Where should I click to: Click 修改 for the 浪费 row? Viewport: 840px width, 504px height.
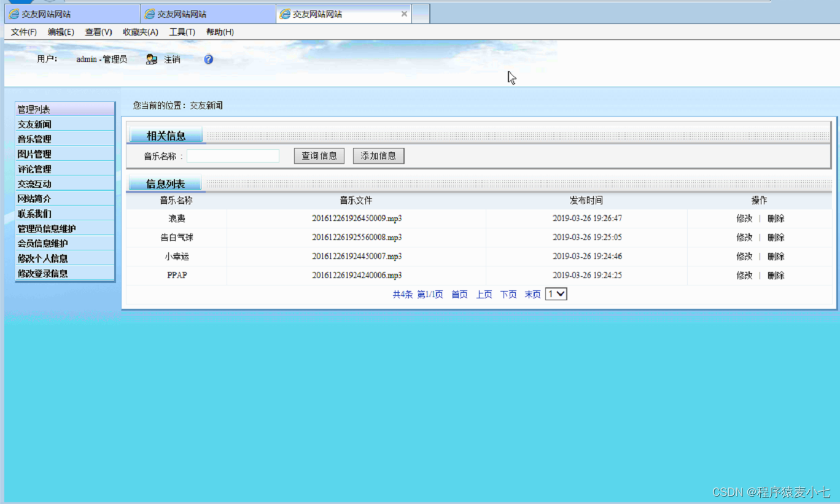point(744,218)
